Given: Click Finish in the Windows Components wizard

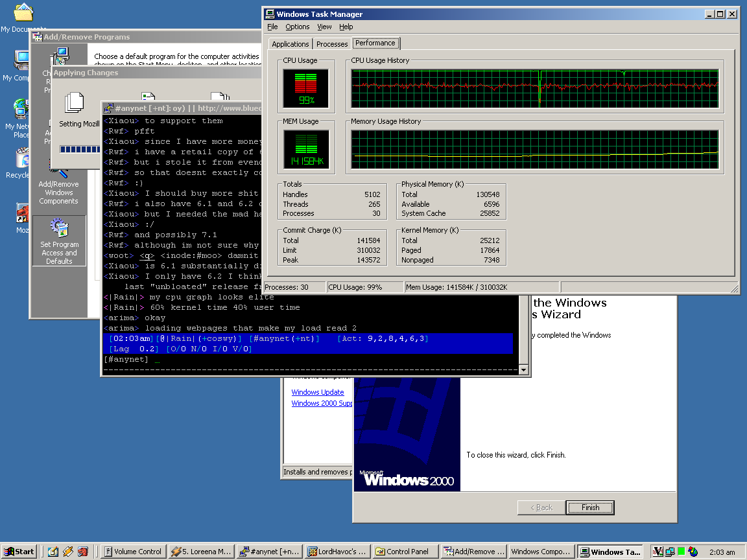Looking at the screenshot, I should (590, 507).
